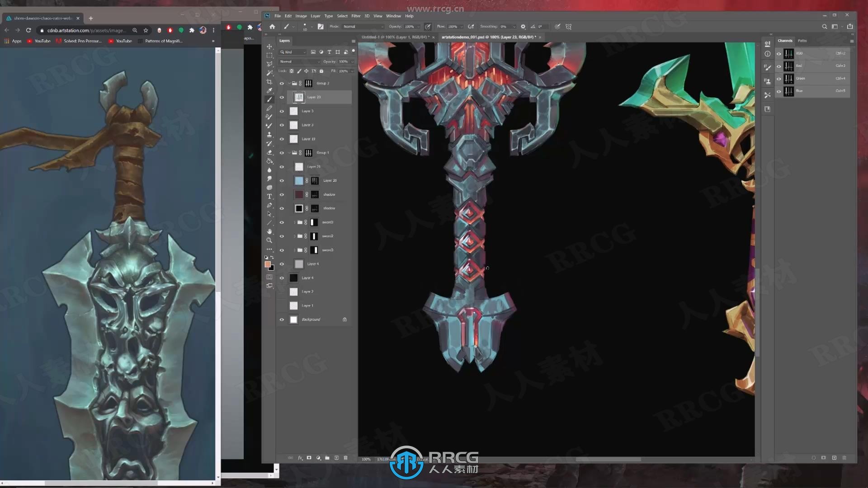This screenshot has width=868, height=488.
Task: Go to Photoshop Home screen
Action: pyautogui.click(x=272, y=27)
